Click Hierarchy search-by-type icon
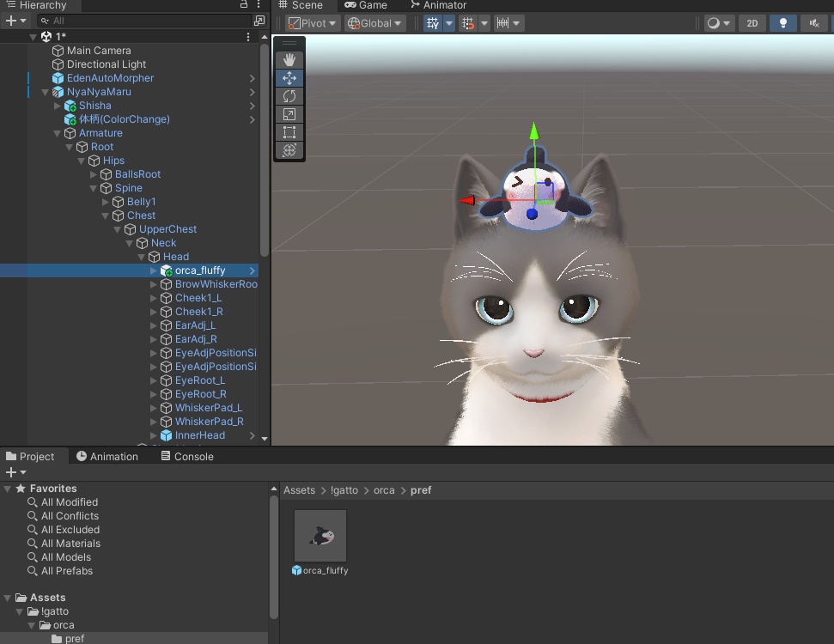The width and height of the screenshot is (834, 644). (x=259, y=21)
